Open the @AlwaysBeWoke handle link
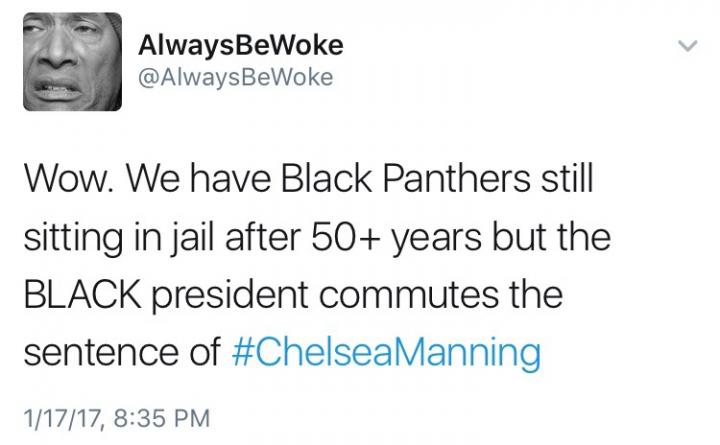Image resolution: width=720 pixels, height=445 pixels. click(236, 78)
